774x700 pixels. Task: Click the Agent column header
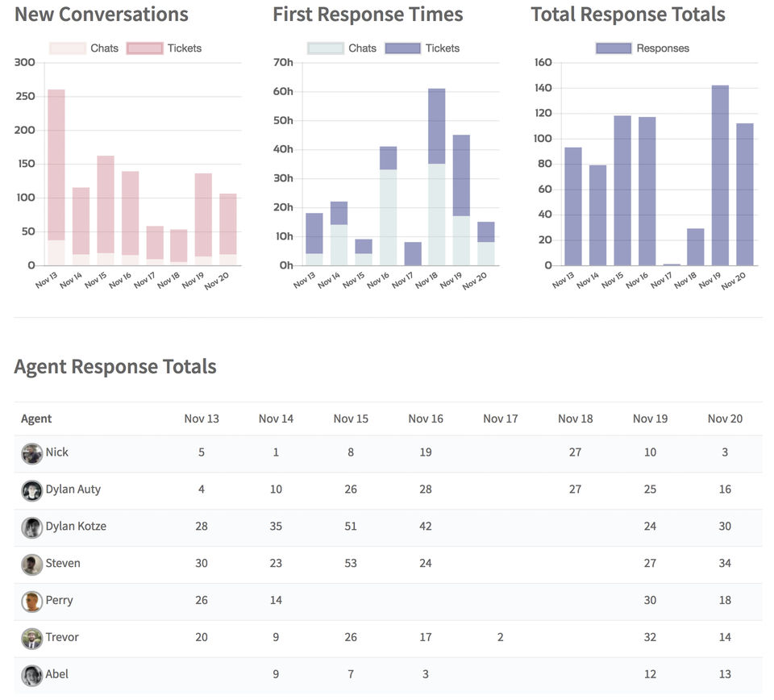click(x=36, y=419)
